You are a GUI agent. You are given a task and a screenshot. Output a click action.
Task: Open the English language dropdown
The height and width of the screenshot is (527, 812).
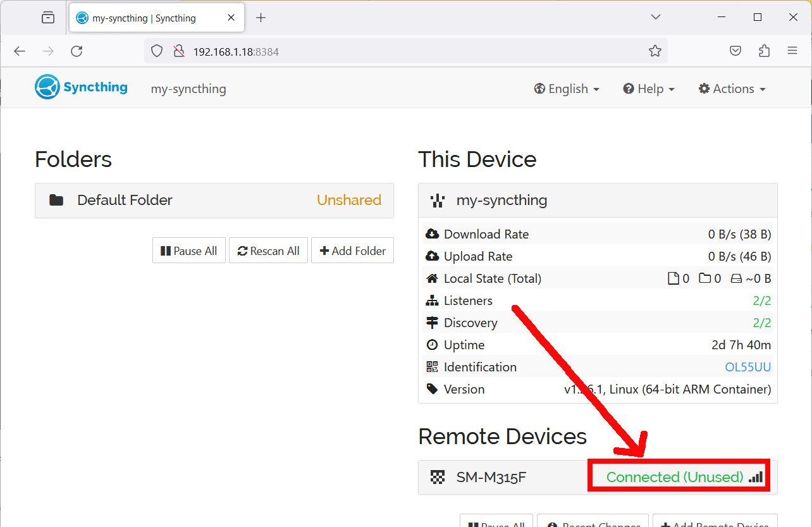[566, 89]
